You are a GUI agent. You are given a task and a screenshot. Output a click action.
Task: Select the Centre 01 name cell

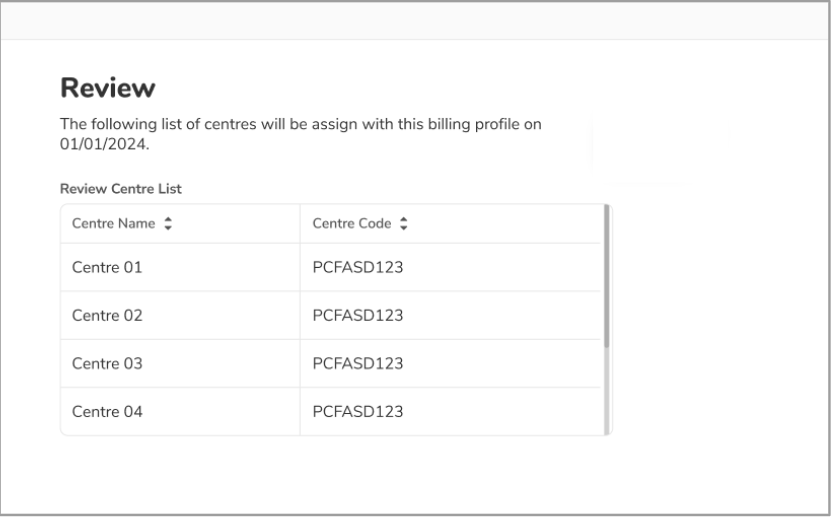pos(107,268)
